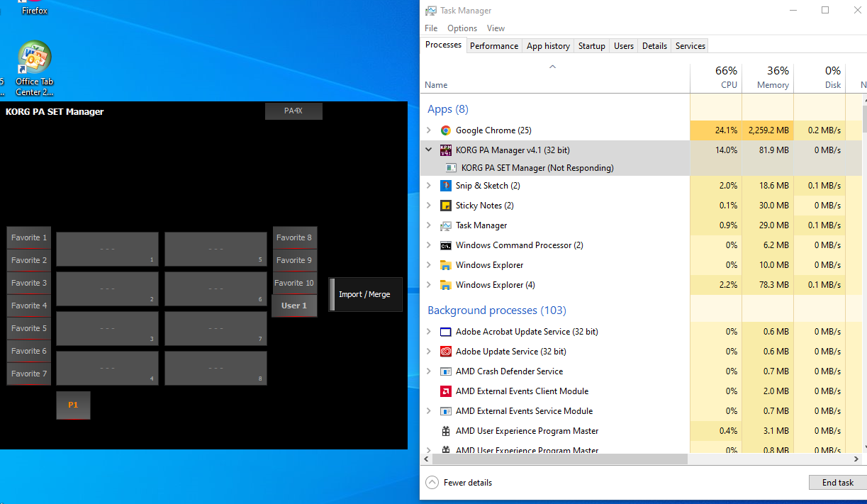
Task: Open the File menu in Task Manager
Action: click(x=431, y=28)
